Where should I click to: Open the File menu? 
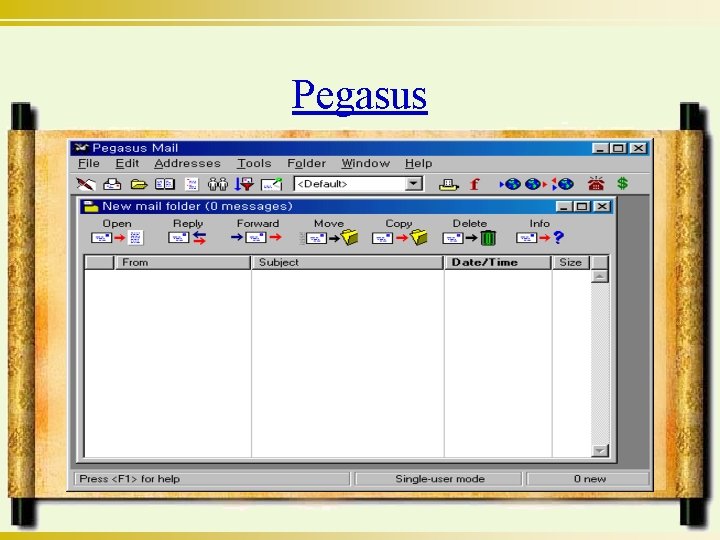coord(89,163)
